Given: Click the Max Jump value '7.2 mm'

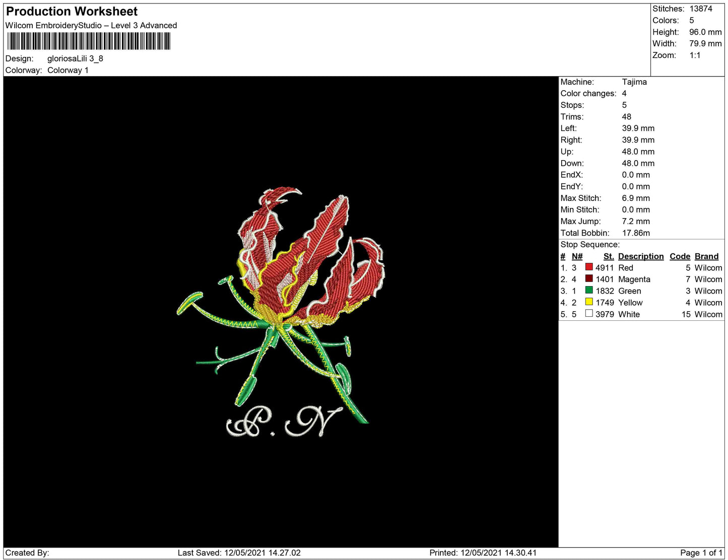Looking at the screenshot, I should coord(636,221).
